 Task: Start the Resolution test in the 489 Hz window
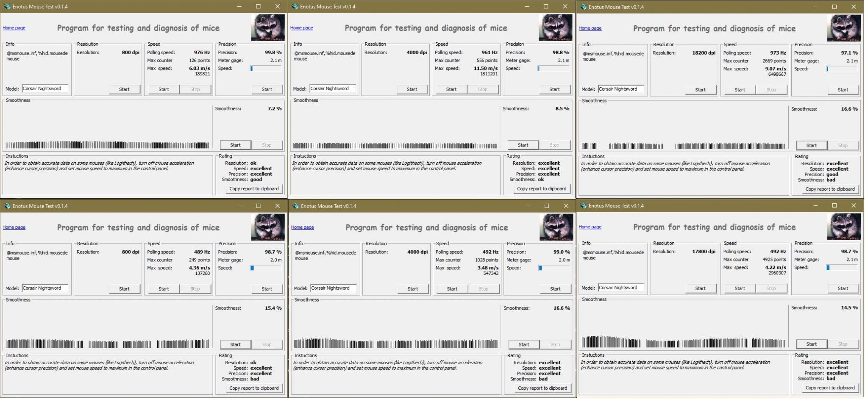124,289
